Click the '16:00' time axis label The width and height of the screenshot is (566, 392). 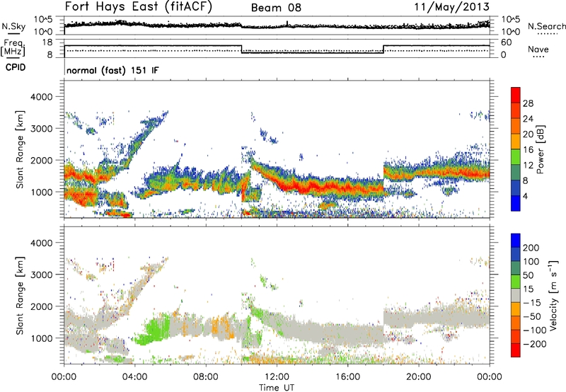coord(347,377)
